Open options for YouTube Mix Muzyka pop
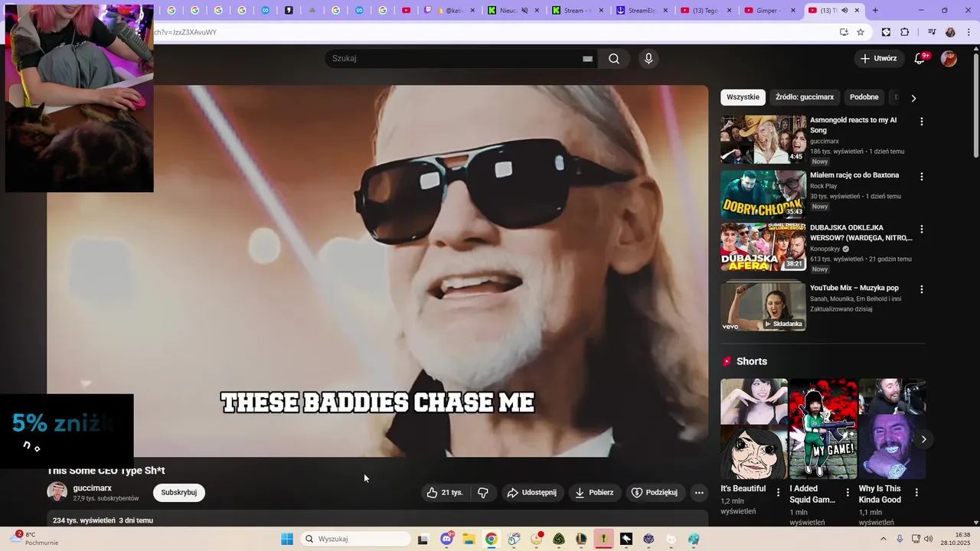The width and height of the screenshot is (980, 551). (922, 290)
